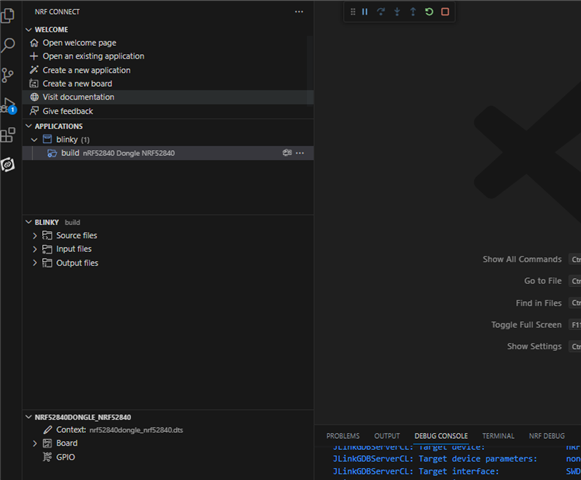Open welcome page link
This screenshot has width=581, height=480.
click(x=79, y=43)
